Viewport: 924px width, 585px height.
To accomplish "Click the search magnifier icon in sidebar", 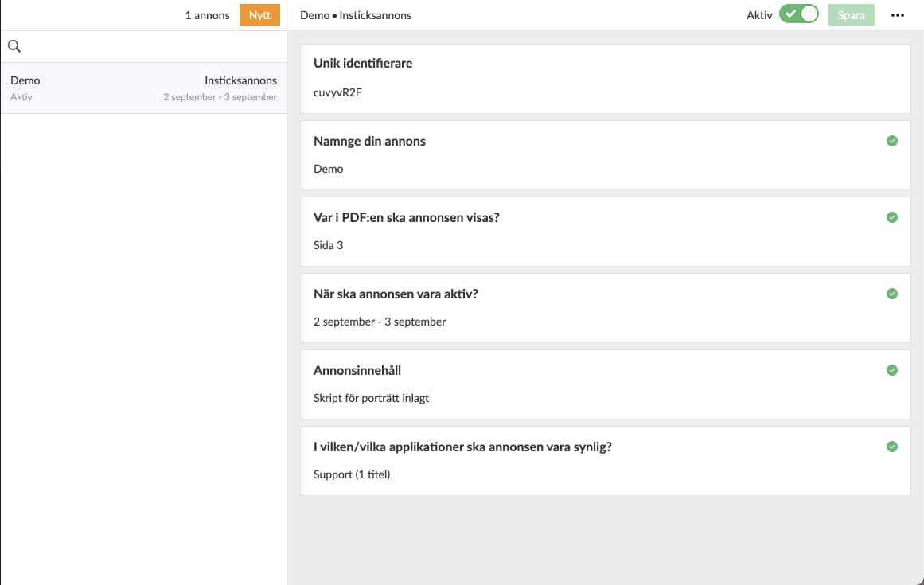I will pos(14,46).
